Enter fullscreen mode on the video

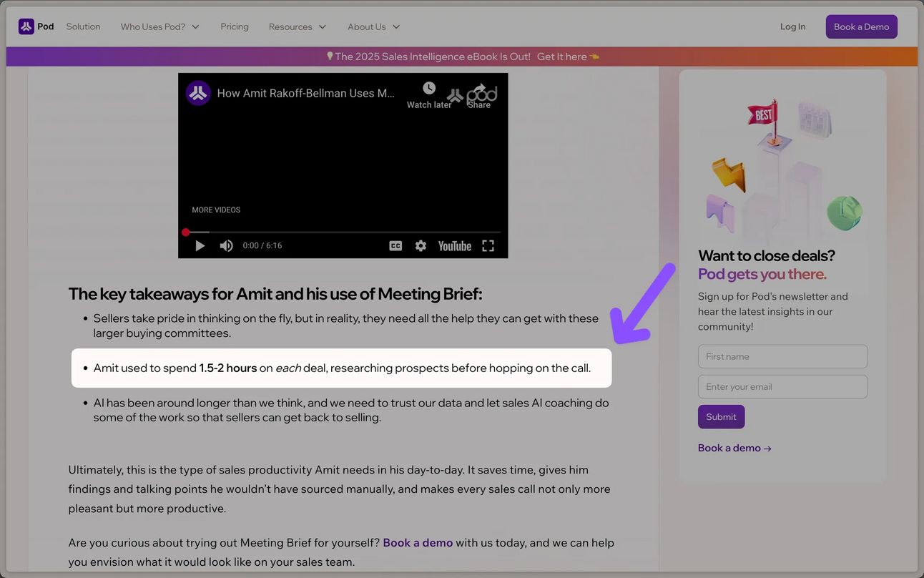coord(488,245)
